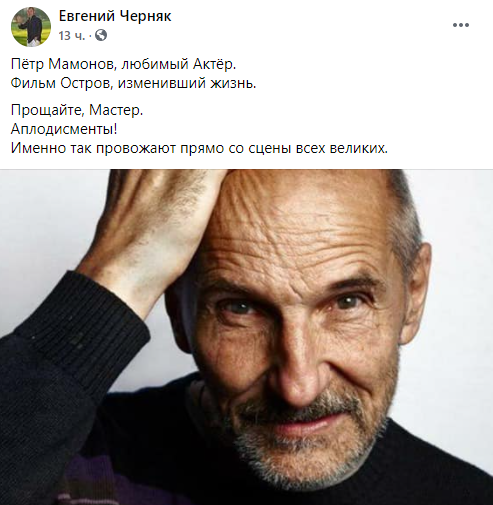Open Евгений Черняк's profile picture

point(31,27)
